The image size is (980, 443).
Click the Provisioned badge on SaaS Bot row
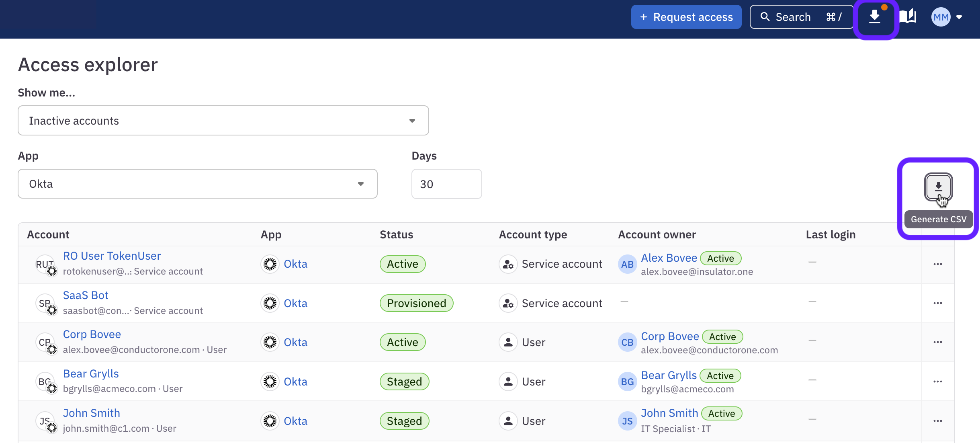click(416, 303)
